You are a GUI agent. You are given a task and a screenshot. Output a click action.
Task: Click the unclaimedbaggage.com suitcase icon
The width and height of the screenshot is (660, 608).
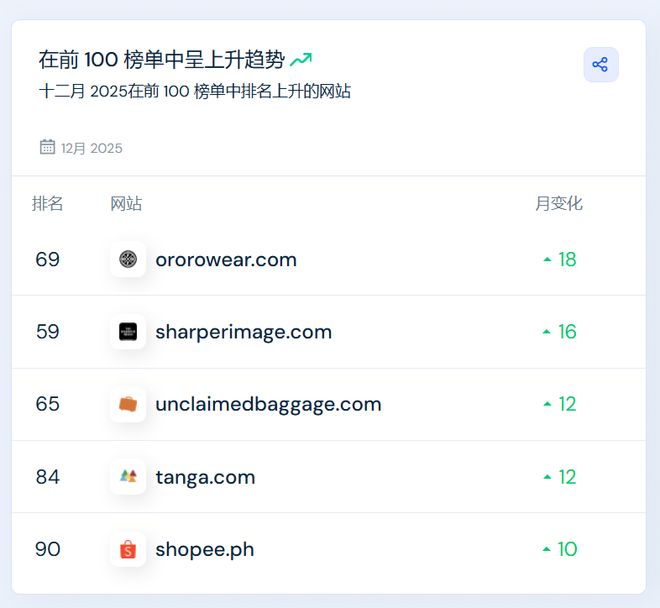[x=128, y=404]
